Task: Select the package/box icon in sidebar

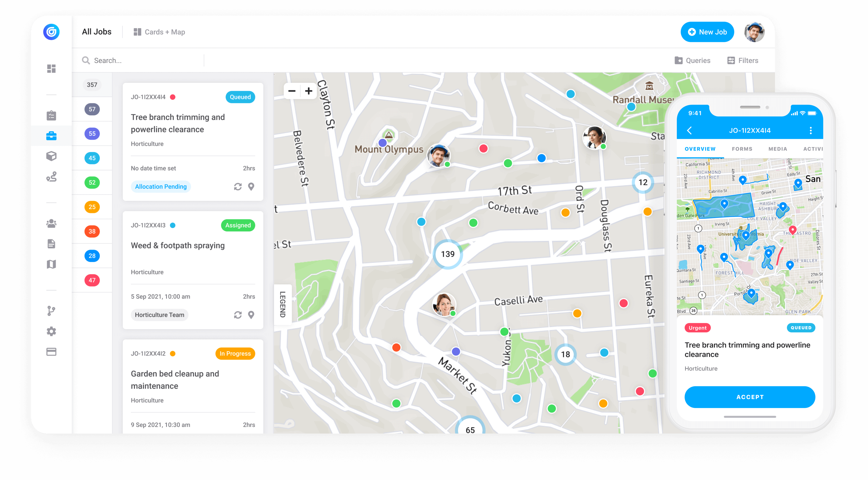Action: (x=51, y=157)
